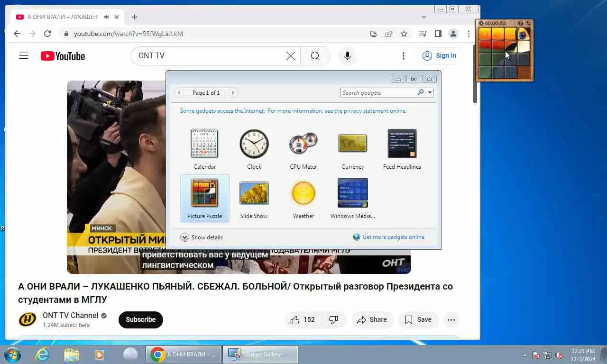This screenshot has width=607, height=364.
Task: Select the Feed Headlines gadget
Action: click(402, 149)
